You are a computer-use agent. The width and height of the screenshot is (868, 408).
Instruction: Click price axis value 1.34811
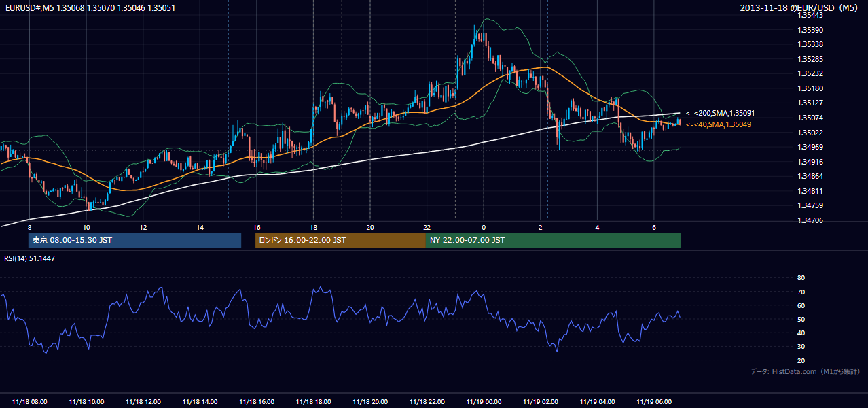click(x=810, y=191)
